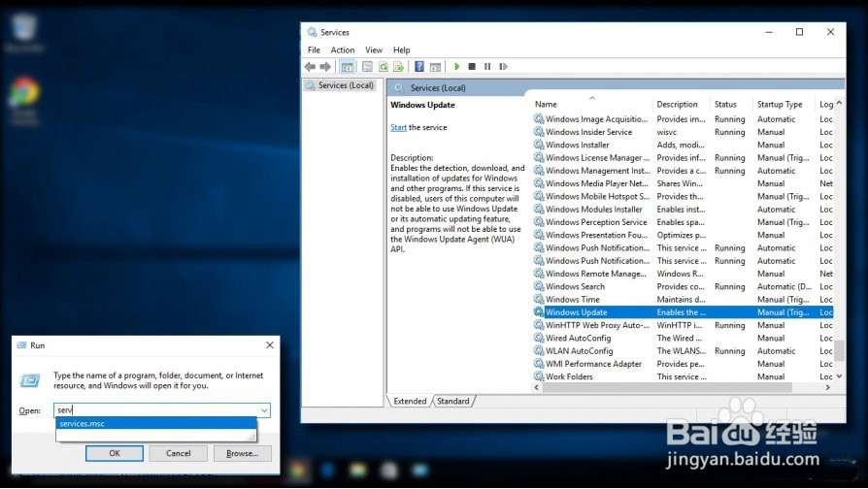Click the Back arrow in Services toolbar
This screenshot has height=489, width=868.
point(310,67)
